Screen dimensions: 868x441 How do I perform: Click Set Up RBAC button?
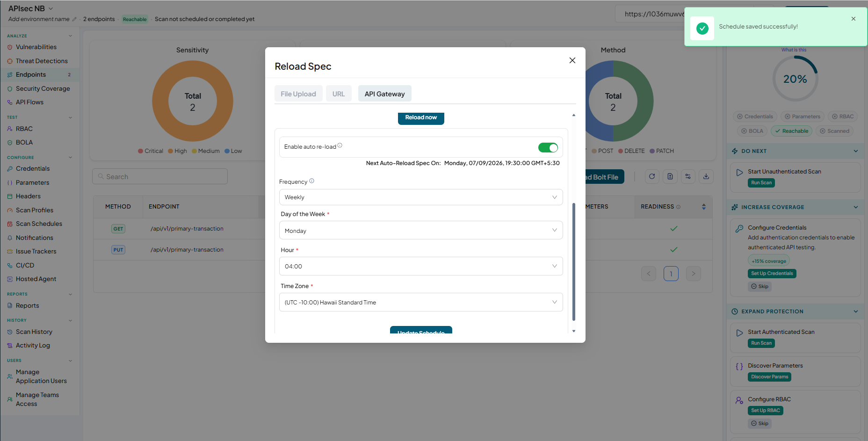tap(765, 411)
